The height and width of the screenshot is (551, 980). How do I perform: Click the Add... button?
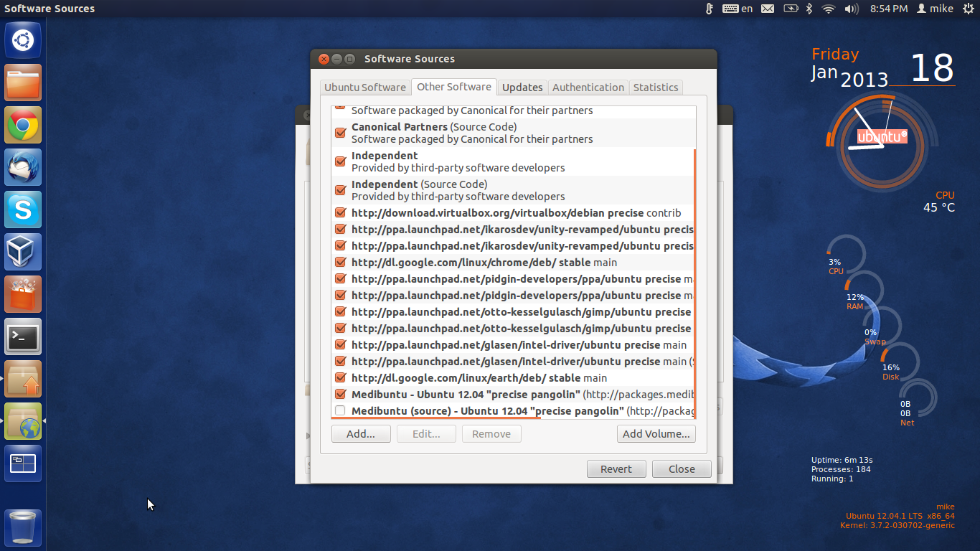(x=361, y=434)
